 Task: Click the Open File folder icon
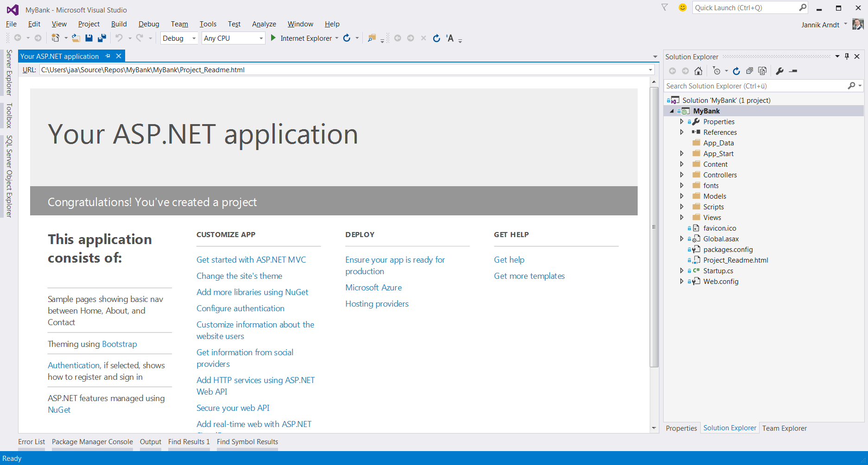(76, 38)
